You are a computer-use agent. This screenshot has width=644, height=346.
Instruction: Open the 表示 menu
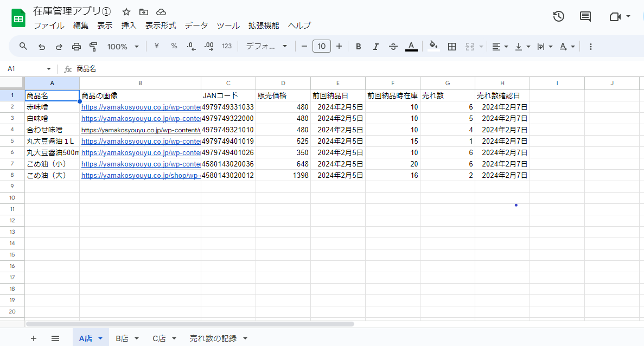pyautogui.click(x=105, y=25)
